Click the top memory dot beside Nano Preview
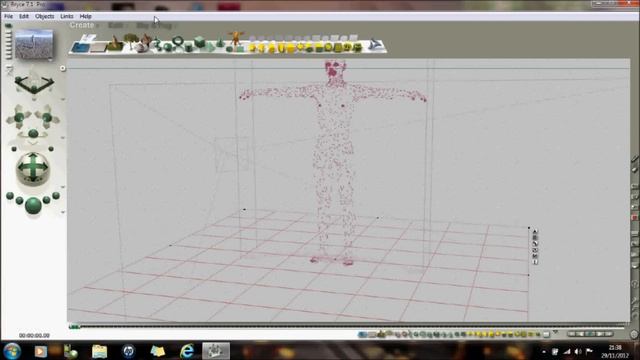This screenshot has height=360, width=640. coord(9,26)
